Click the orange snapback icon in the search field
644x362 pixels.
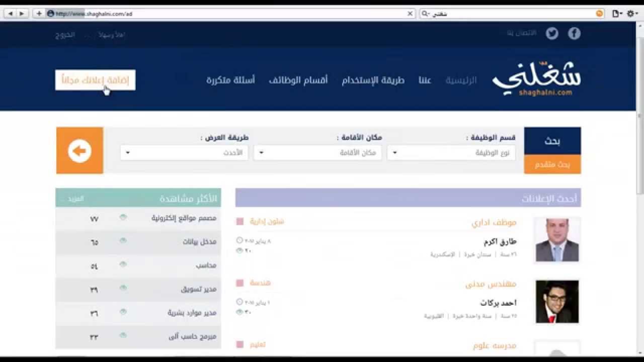[599, 14]
